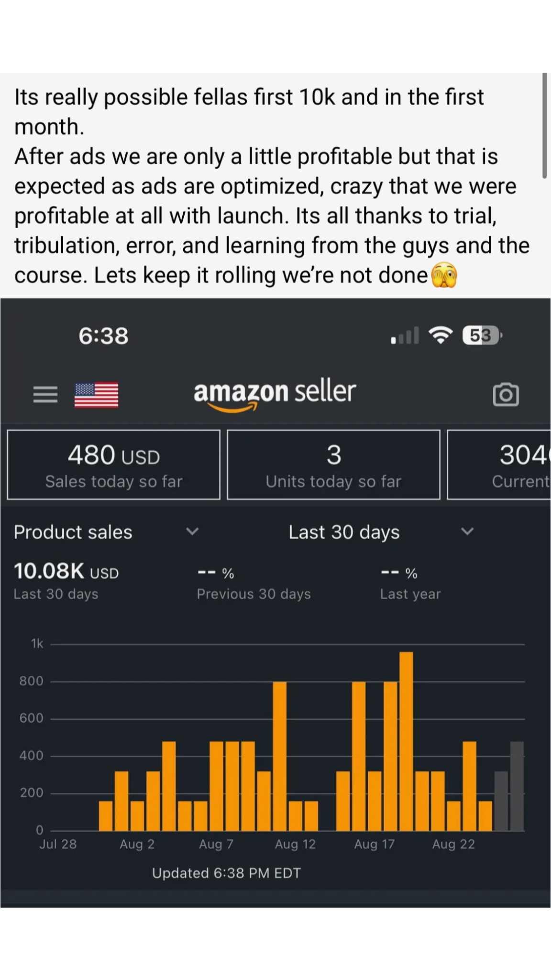The width and height of the screenshot is (551, 980).
Task: Tap the cellular signal bars
Action: 405,336
